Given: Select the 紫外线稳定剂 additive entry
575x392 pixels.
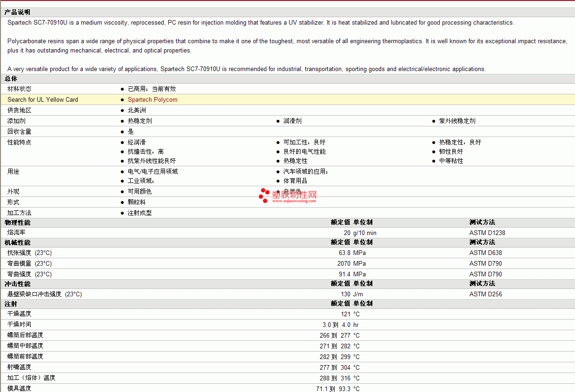Looking at the screenshot, I should click(x=457, y=121).
